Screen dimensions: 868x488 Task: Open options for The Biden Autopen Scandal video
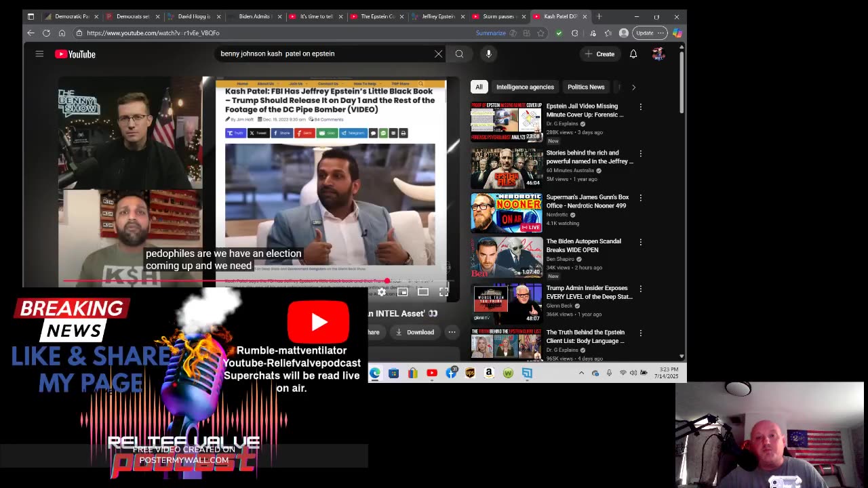point(640,242)
